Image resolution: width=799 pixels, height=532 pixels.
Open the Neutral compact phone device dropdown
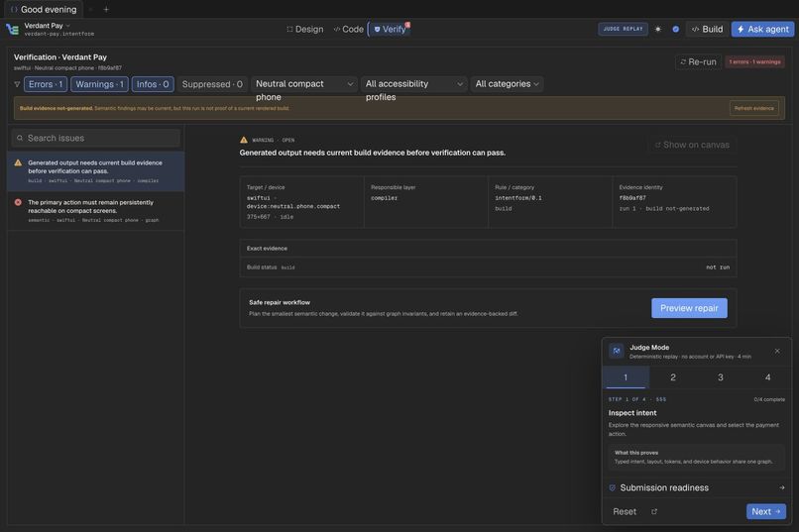[x=303, y=84]
